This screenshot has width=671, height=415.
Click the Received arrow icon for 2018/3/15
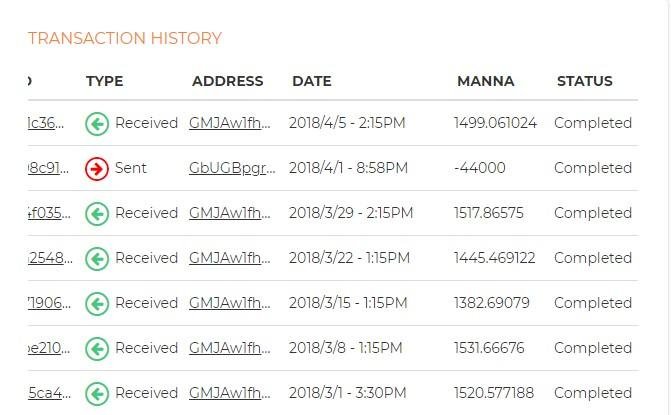coord(97,303)
